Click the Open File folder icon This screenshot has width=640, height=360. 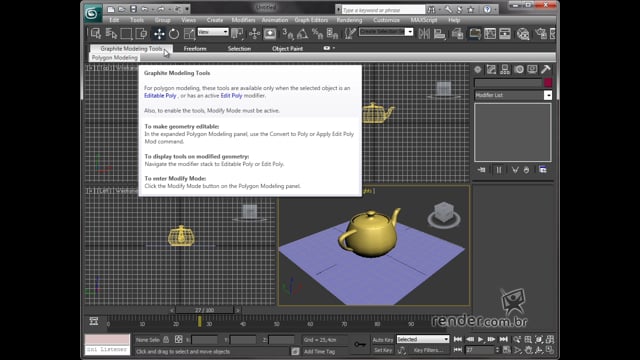(122, 9)
